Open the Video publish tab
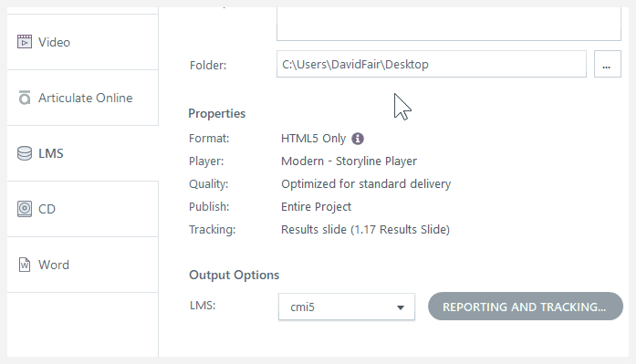This screenshot has width=636, height=364. point(83,42)
